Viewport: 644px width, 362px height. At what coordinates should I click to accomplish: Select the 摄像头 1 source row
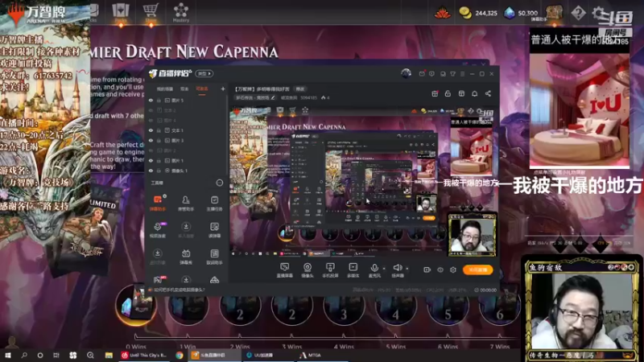[x=187, y=171]
